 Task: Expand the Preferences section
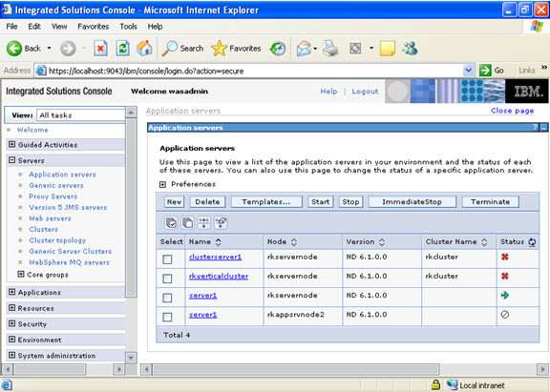[162, 184]
